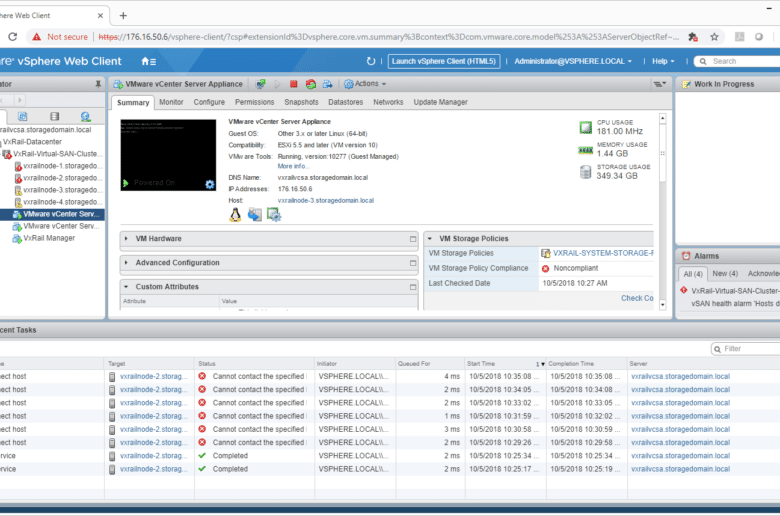Open the vSphere home menu icon

[148, 61]
